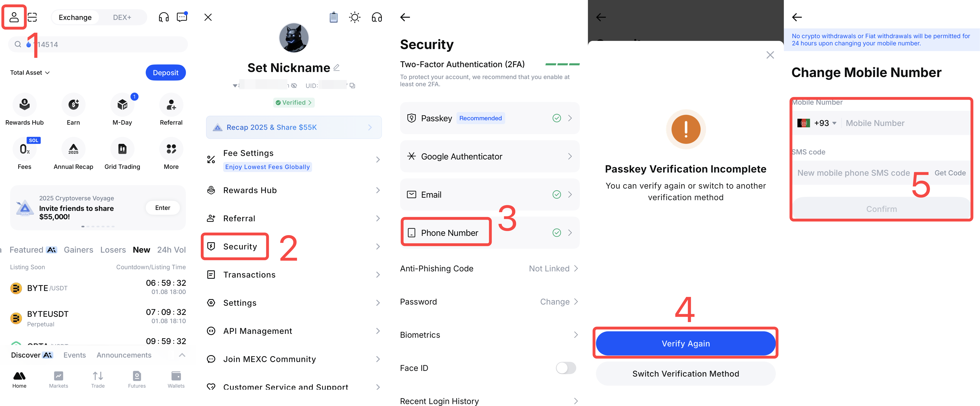Open the Rewards Hub shortcut icon
Image resolution: width=980 pixels, height=406 pixels.
click(24, 105)
